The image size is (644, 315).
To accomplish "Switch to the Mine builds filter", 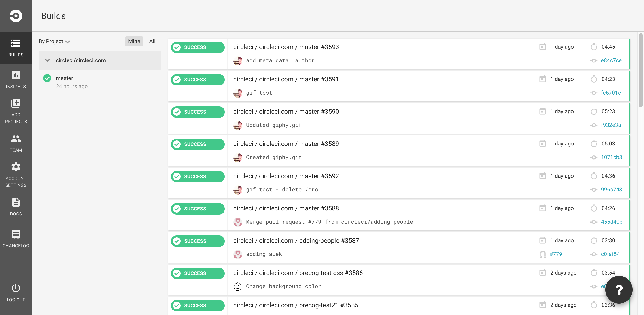I will click(134, 41).
